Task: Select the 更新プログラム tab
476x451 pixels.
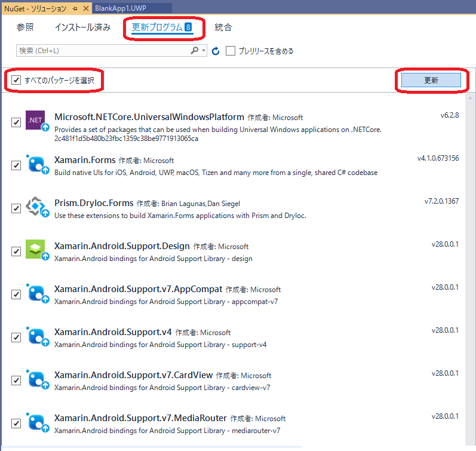Action: (x=162, y=27)
